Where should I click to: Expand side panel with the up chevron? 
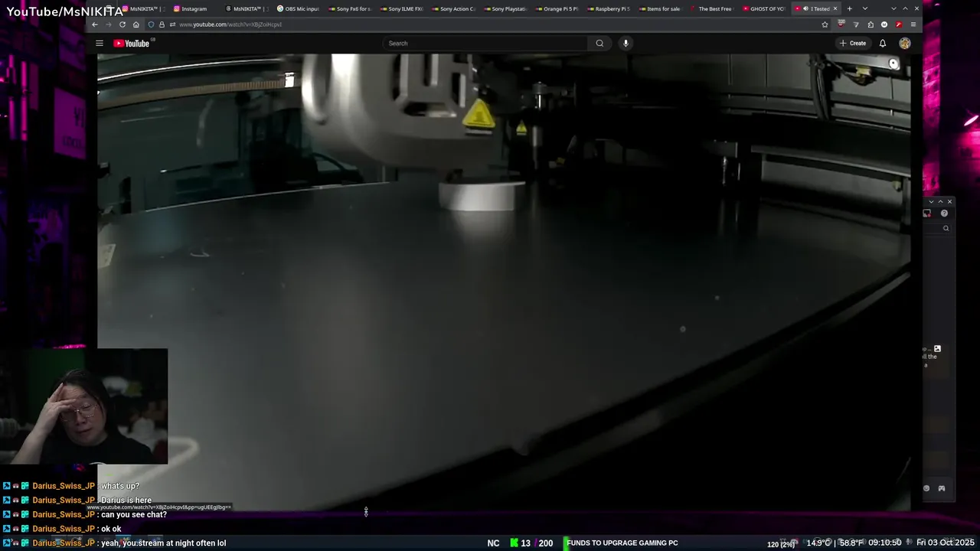point(941,202)
